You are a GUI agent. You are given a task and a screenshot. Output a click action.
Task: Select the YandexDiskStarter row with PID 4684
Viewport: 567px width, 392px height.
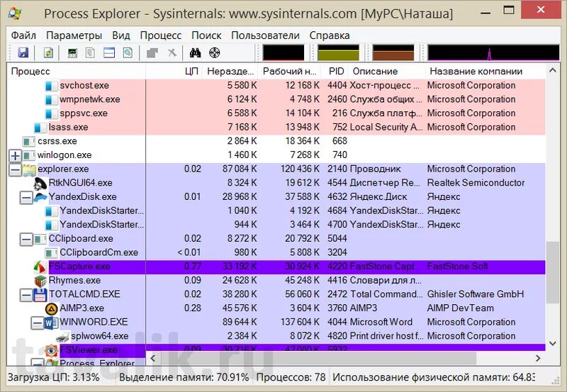[276, 211]
